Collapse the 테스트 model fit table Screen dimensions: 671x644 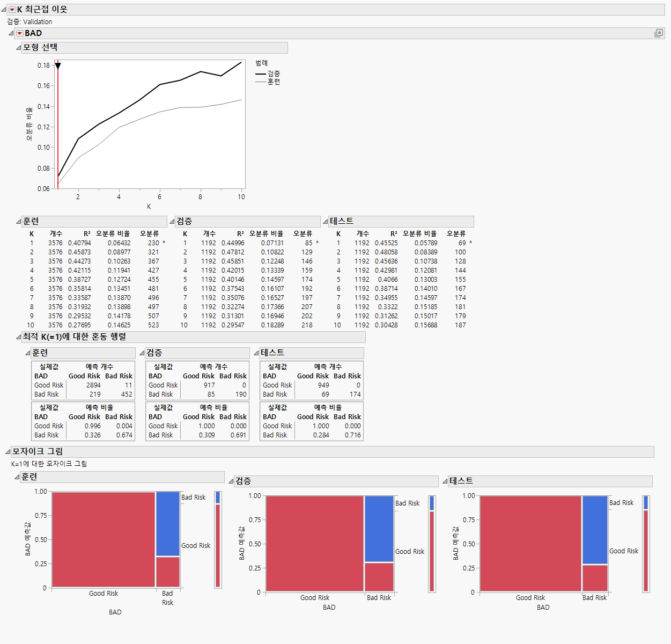click(x=326, y=221)
